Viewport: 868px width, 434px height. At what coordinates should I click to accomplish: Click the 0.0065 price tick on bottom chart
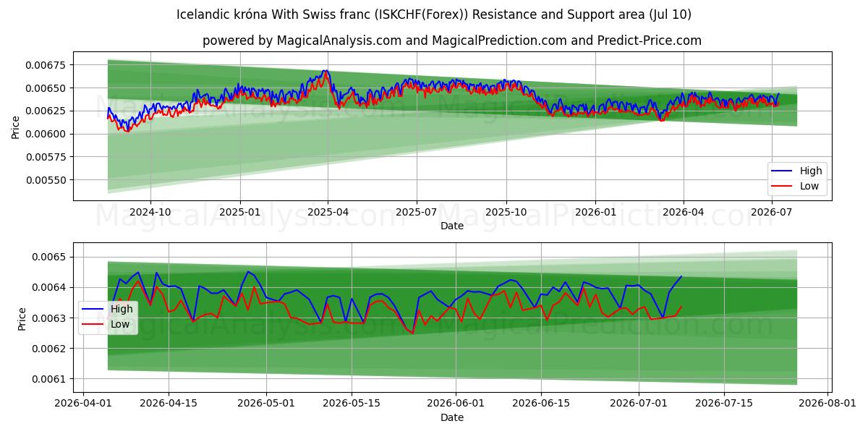point(48,258)
